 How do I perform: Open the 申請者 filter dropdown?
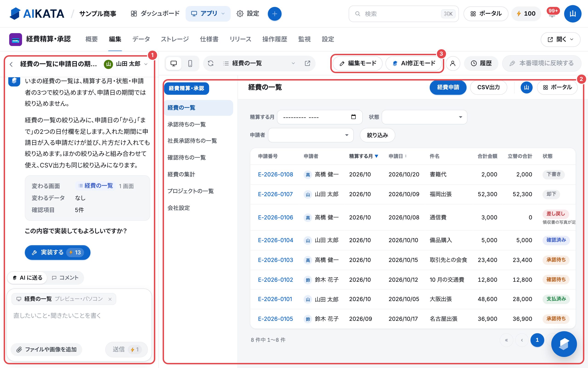tap(311, 135)
